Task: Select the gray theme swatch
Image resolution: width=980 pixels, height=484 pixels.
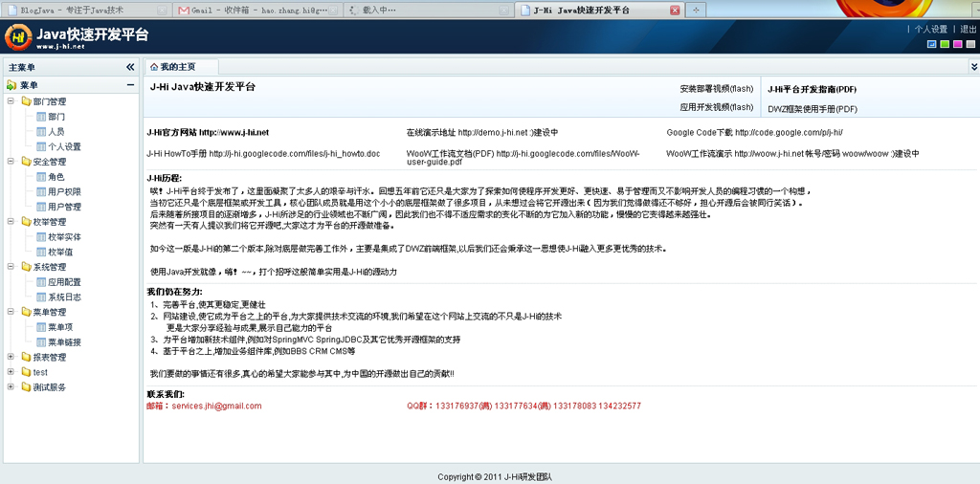Action: coord(970,44)
